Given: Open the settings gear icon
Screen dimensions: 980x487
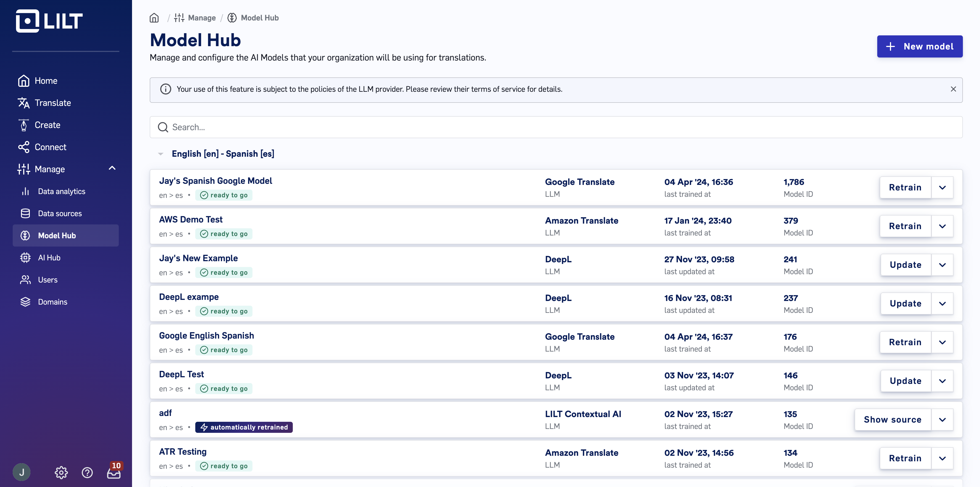Looking at the screenshot, I should 61,473.
